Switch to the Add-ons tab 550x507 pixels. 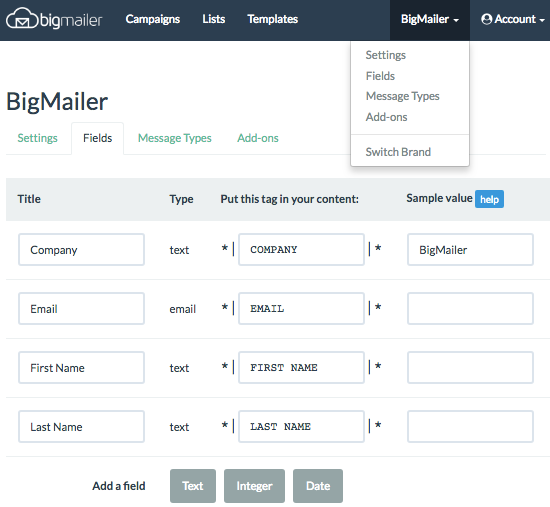[258, 138]
